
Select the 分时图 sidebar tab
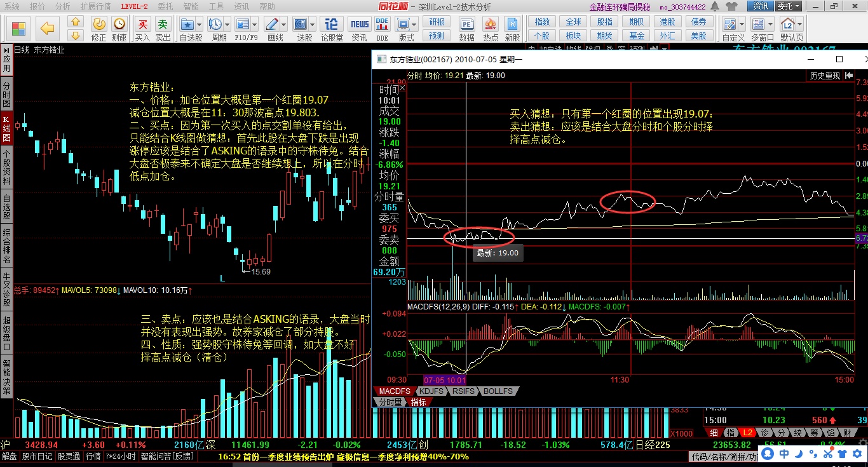(6, 95)
